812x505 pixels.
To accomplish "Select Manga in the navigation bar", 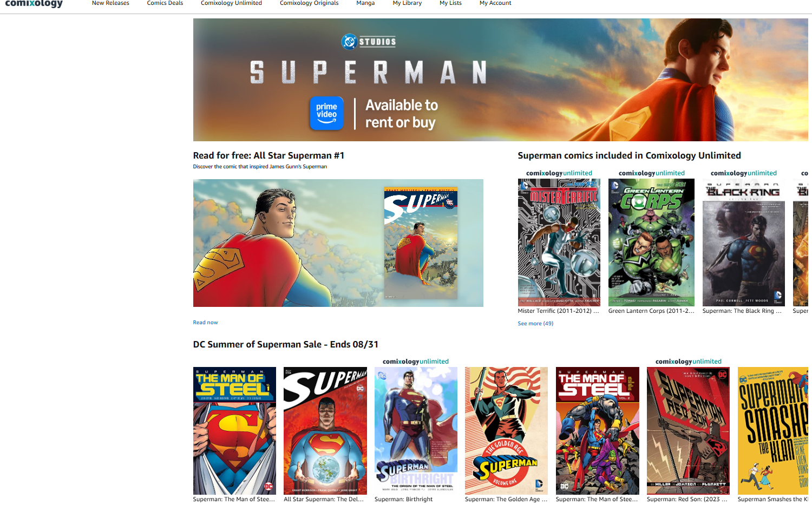I will pyautogui.click(x=365, y=3).
